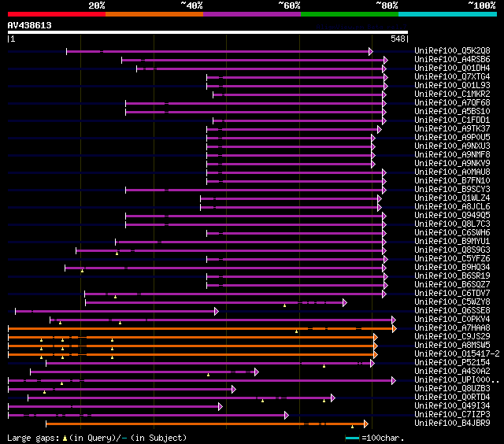Open hit UniRef100_A5BS10

coord(452,111)
